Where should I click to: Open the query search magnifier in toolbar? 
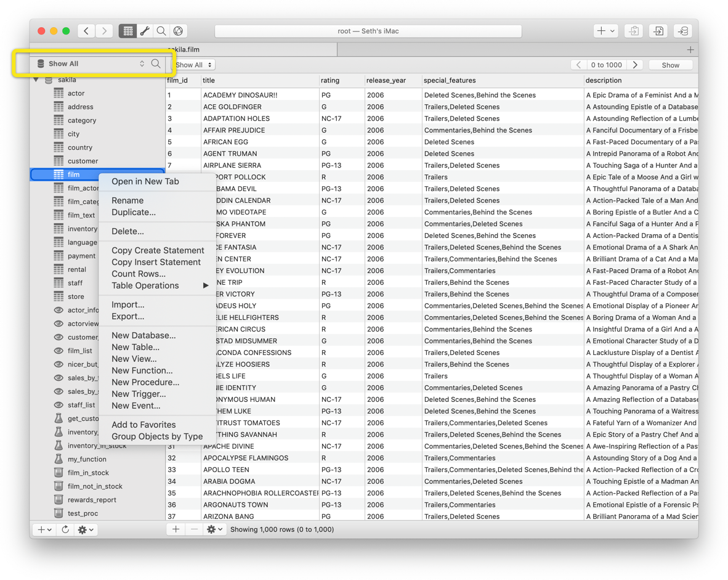click(161, 31)
